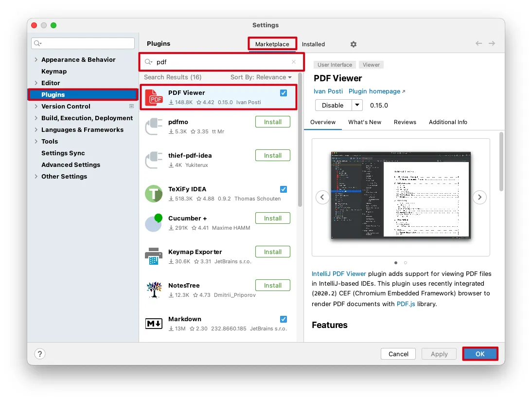Click the plugin screenshot preview image
The width and height of the screenshot is (532, 401).
coord(401,196)
